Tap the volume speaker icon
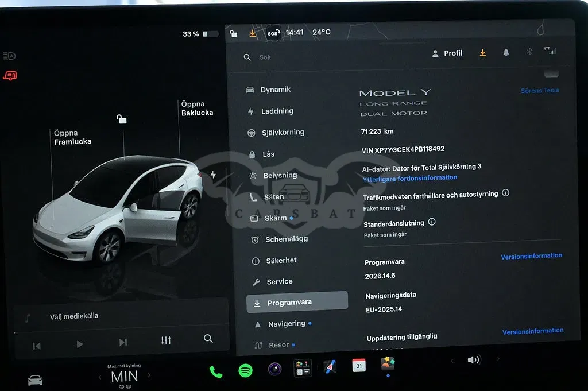The height and width of the screenshot is (391, 588). [474, 360]
